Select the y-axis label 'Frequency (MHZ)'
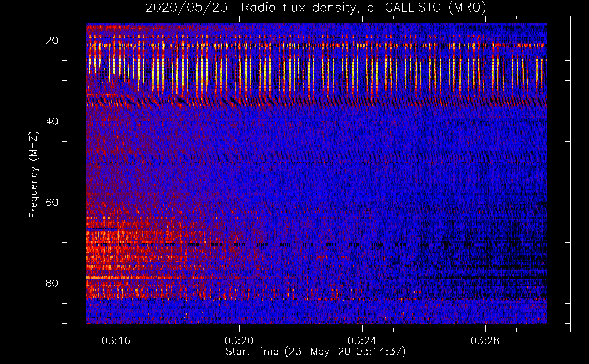589x364 pixels. (33, 175)
